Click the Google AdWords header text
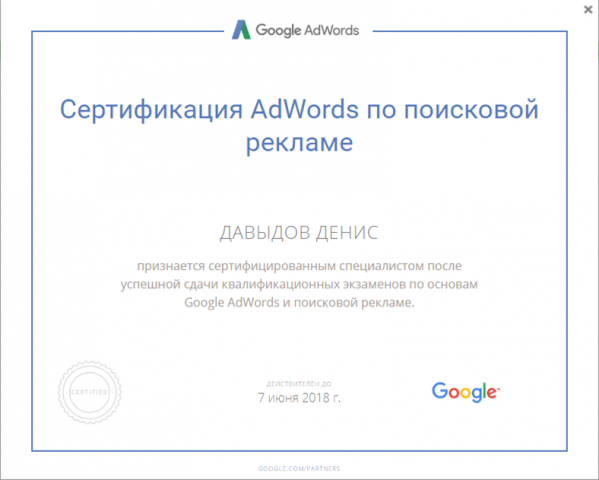 307,30
